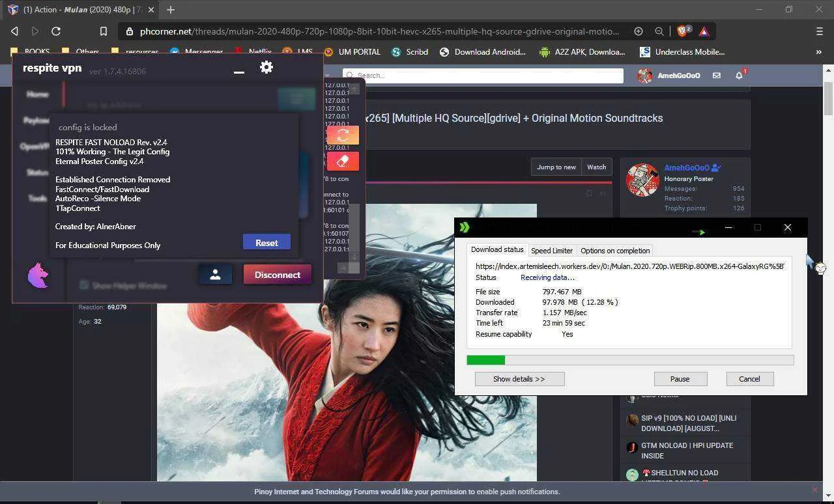Viewport: 834px width, 504px height.
Task: Pause the download
Action: pyautogui.click(x=680, y=379)
